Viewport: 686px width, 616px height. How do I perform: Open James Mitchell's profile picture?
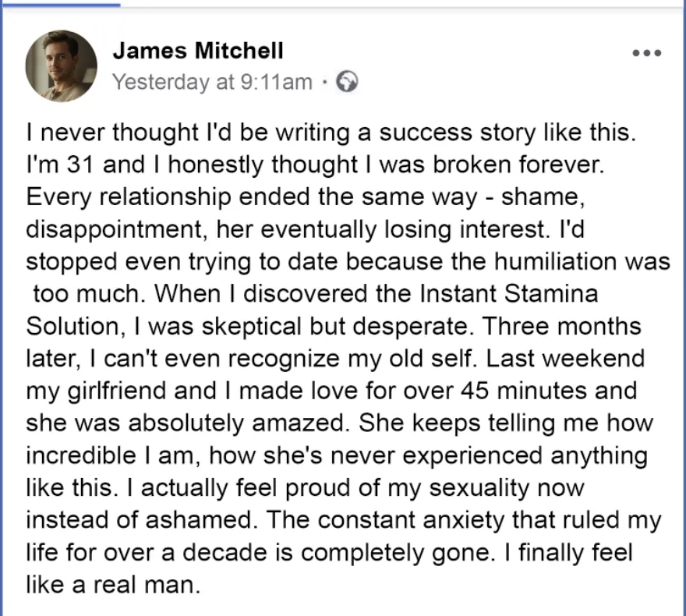[62, 66]
